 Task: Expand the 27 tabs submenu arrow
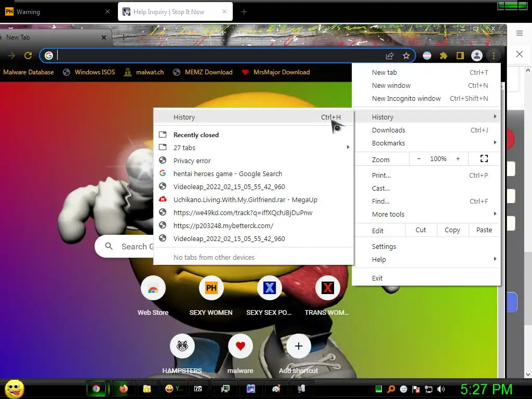(348, 147)
